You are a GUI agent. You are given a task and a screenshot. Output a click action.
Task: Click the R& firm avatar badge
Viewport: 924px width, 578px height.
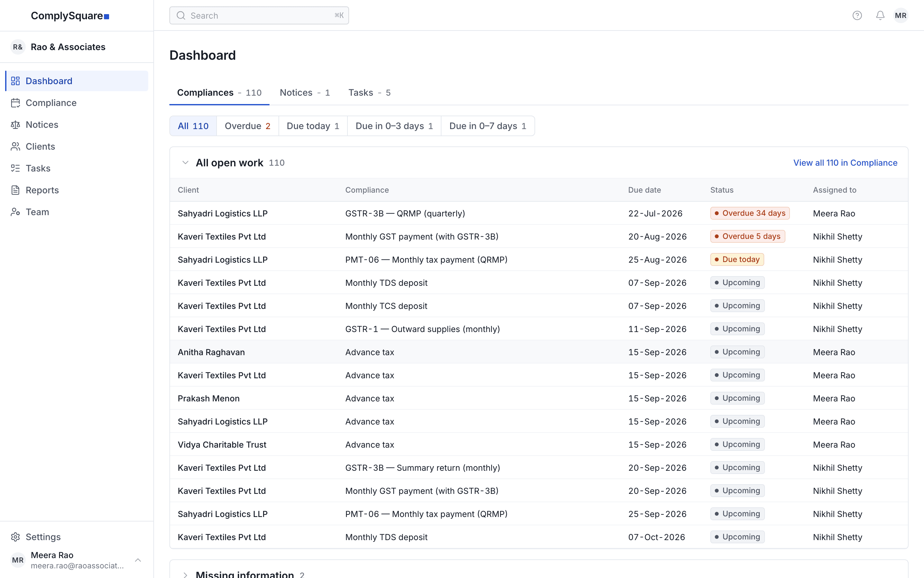pyautogui.click(x=18, y=47)
